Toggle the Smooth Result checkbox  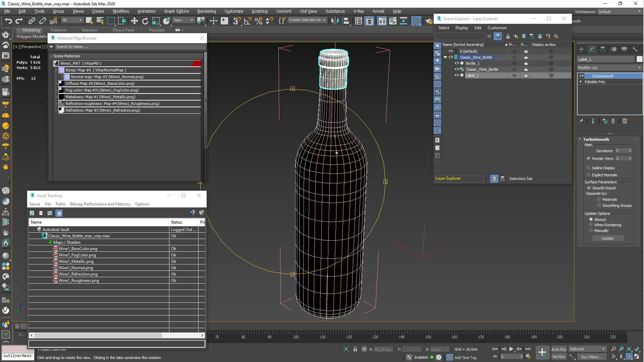coord(589,188)
